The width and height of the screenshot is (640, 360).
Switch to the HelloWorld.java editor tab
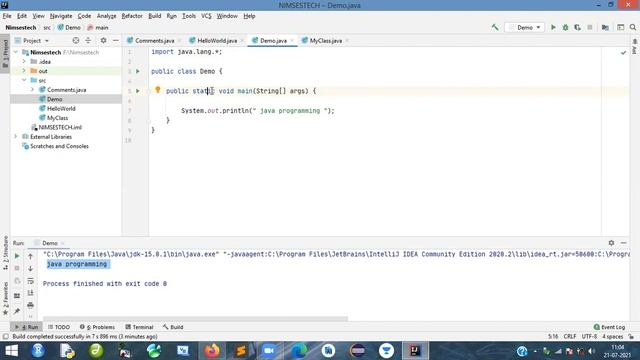point(216,40)
